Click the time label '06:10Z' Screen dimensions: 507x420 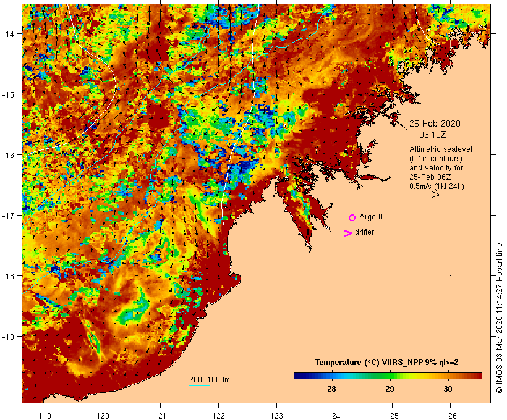coord(432,135)
